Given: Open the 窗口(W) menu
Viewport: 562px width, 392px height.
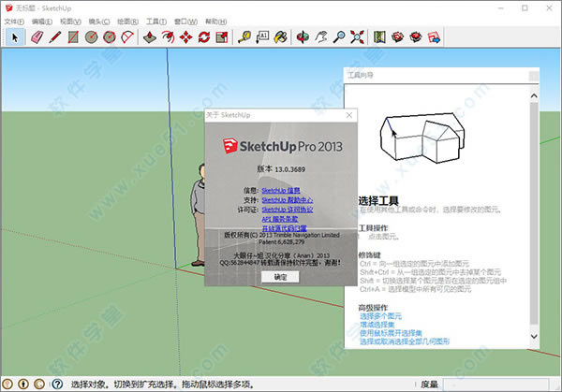Looking at the screenshot, I should pyautogui.click(x=185, y=22).
